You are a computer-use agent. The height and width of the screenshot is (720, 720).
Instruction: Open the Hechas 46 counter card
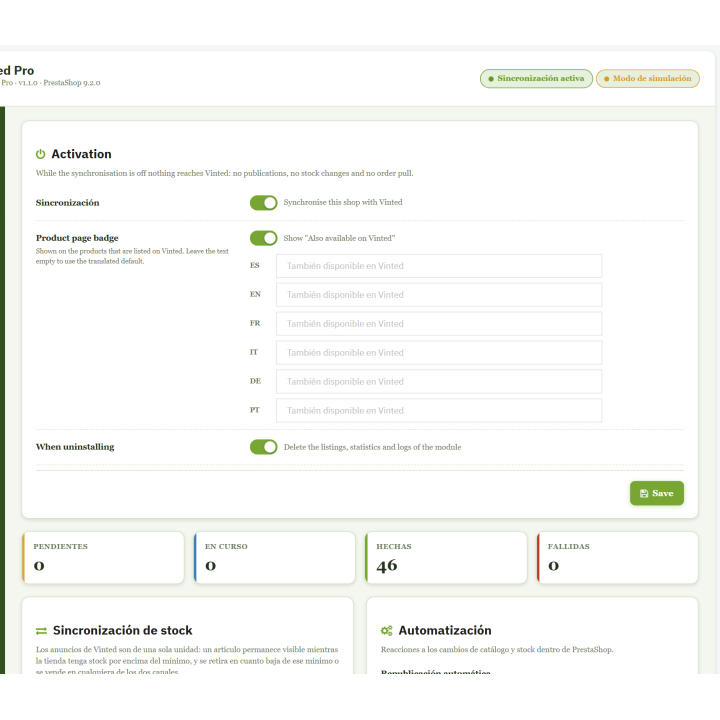[x=446, y=557]
